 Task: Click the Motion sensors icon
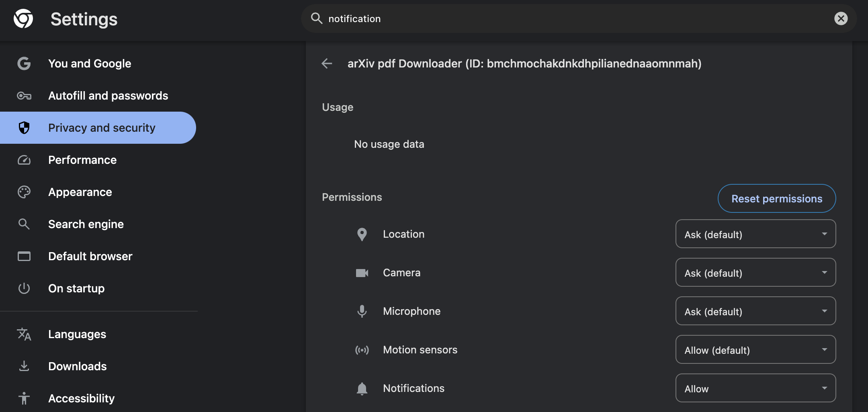[x=362, y=350]
